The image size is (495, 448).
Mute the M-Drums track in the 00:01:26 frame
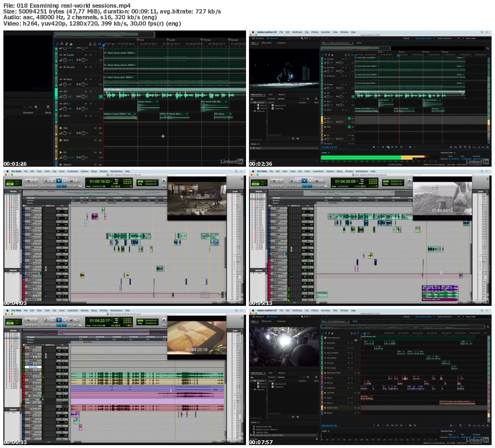click(x=86, y=67)
